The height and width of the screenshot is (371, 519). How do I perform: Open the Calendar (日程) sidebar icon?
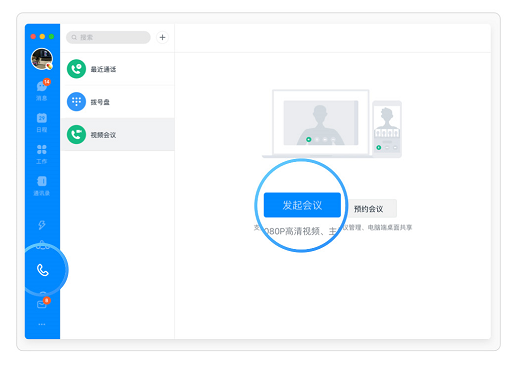pos(42,122)
